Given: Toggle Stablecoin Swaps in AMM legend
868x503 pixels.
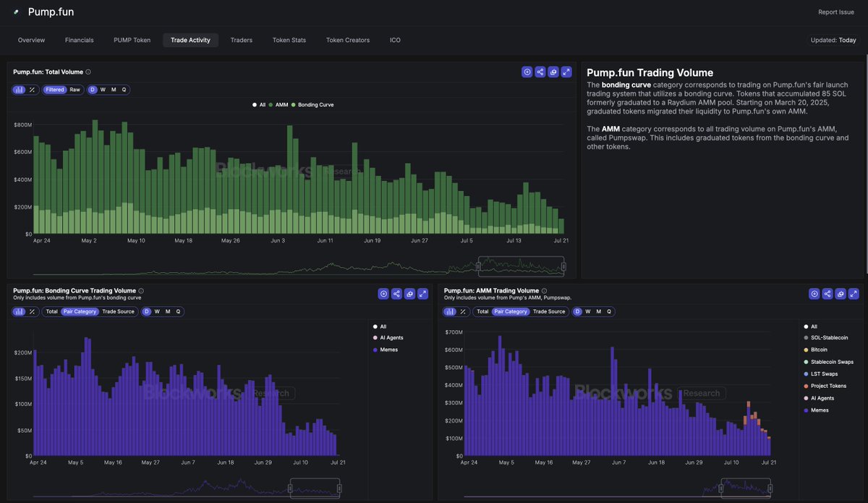Looking at the screenshot, I should (x=829, y=362).
